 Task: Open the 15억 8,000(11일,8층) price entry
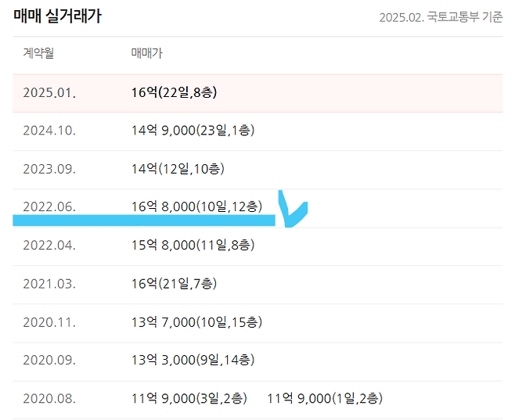(x=193, y=246)
